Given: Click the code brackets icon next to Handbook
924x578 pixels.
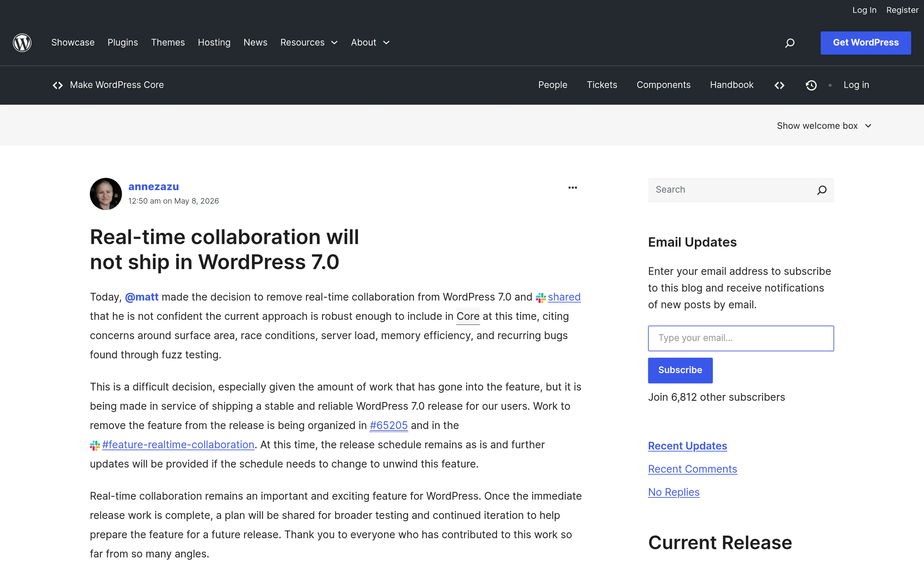Looking at the screenshot, I should pos(779,85).
